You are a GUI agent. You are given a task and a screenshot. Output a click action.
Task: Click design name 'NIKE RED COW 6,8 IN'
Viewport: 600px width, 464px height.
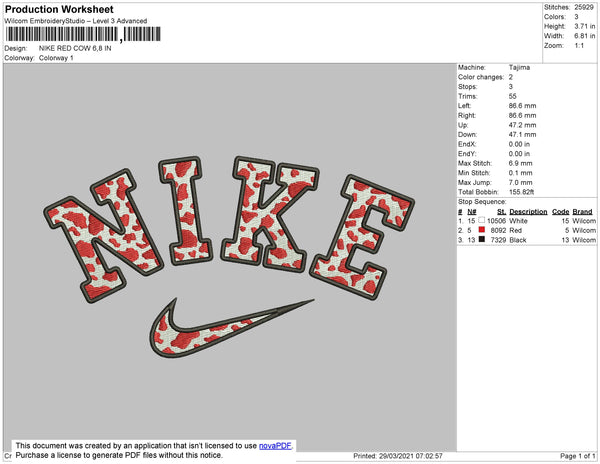[x=75, y=49]
